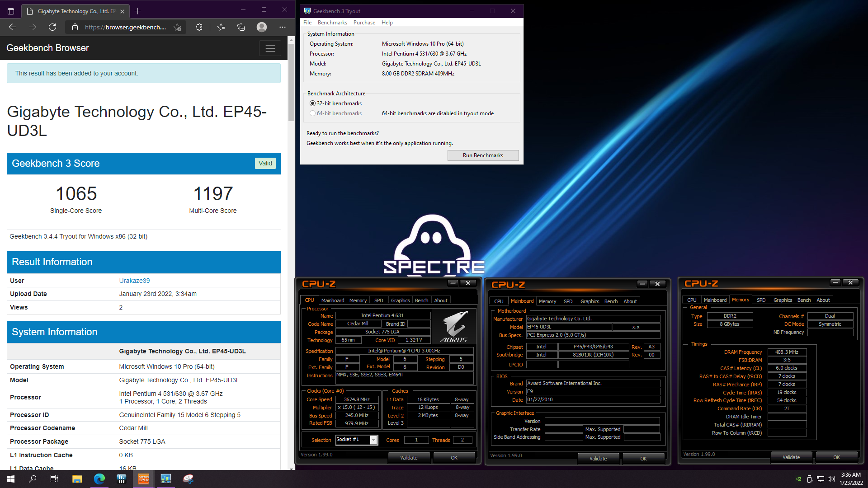This screenshot has height=488, width=868.
Task: Click Geekbench Browser header link
Action: point(47,48)
